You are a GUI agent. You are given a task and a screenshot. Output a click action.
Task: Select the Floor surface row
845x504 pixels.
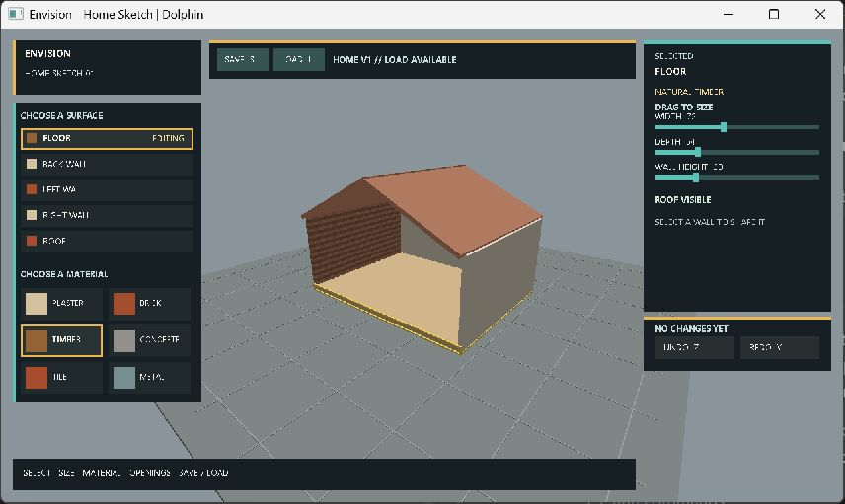[107, 138]
